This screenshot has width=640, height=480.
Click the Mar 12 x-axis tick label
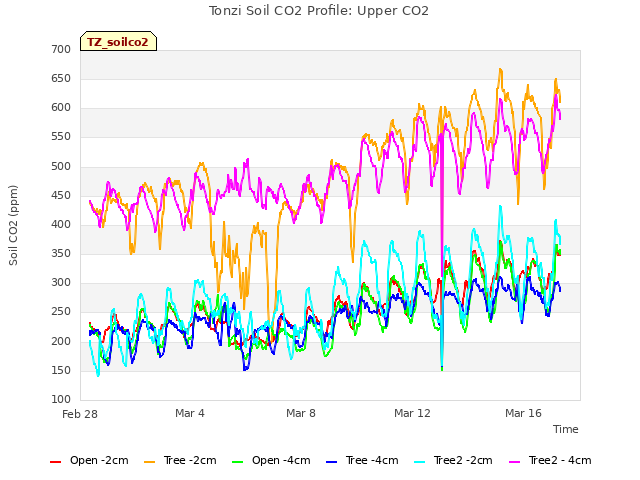point(412,413)
